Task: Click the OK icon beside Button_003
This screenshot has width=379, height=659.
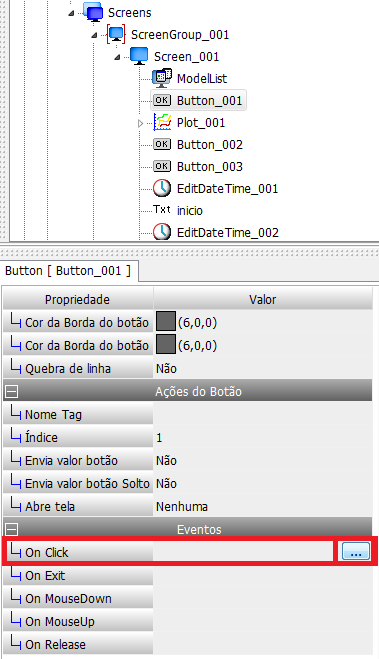Action: pos(162,166)
